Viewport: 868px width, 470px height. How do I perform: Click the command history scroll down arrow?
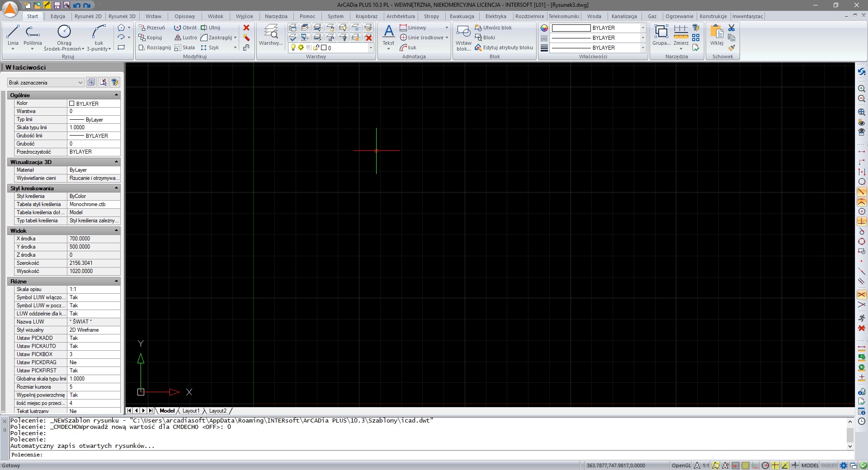850,446
